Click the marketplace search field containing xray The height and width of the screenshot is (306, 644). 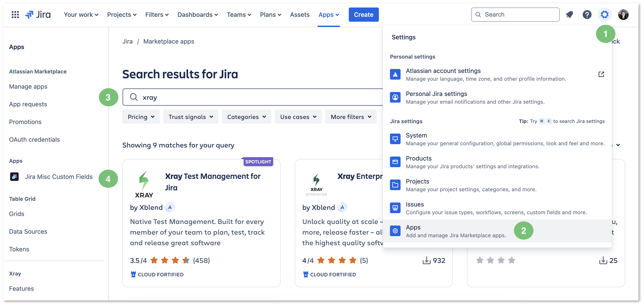click(253, 97)
